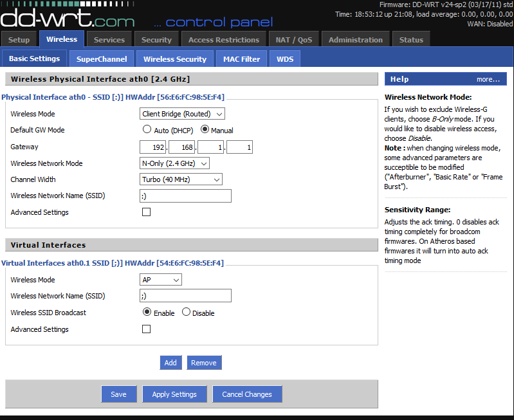This screenshot has height=420, width=514.
Task: Enable Wireless SSID Broadcast
Action: (x=147, y=312)
